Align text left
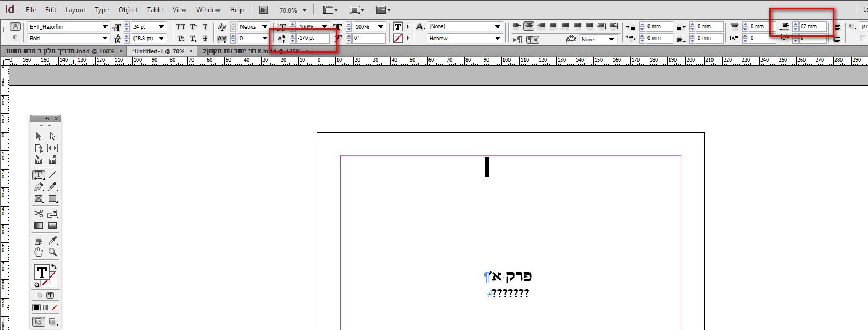 click(517, 26)
